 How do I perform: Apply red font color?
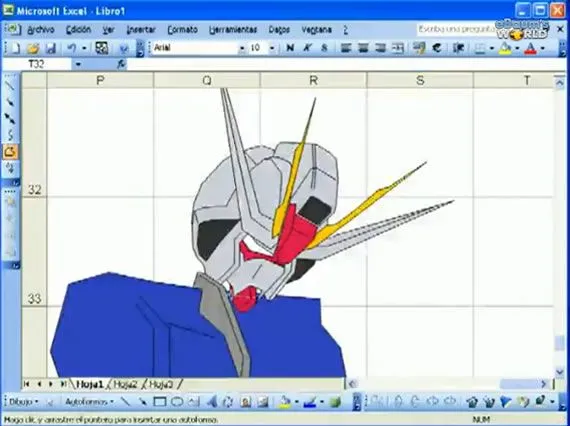pyautogui.click(x=530, y=48)
